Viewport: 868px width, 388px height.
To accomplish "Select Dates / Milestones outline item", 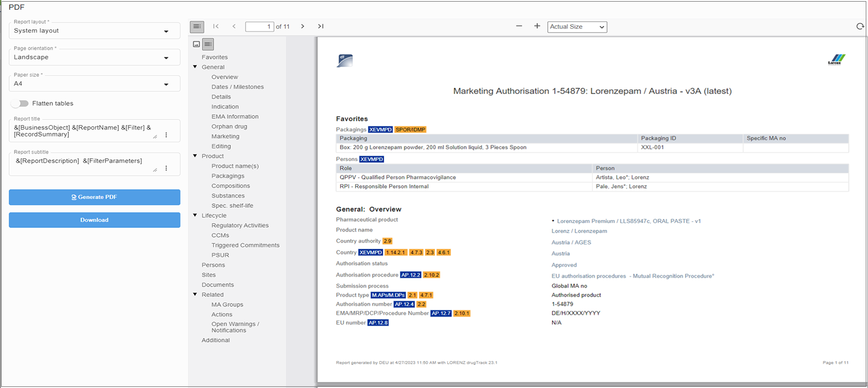I will [x=237, y=87].
